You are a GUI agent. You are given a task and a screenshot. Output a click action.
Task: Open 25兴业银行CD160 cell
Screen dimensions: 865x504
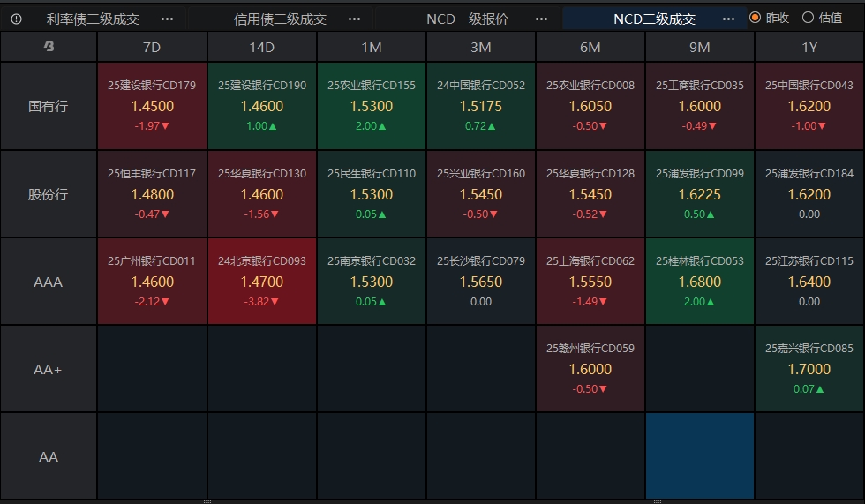480,194
